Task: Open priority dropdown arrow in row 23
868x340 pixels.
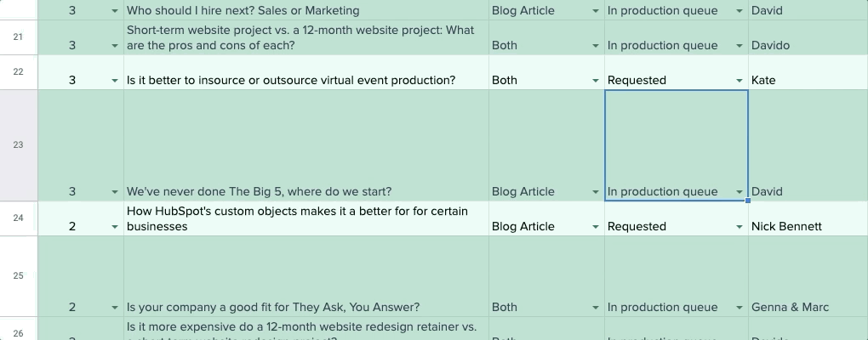Action: (x=115, y=192)
